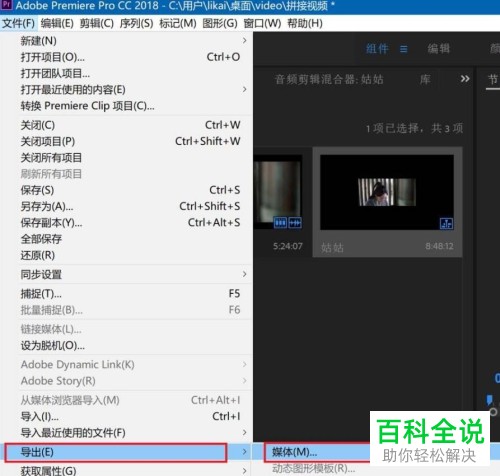Choose 打开团队项目... menu entry

tap(126, 73)
